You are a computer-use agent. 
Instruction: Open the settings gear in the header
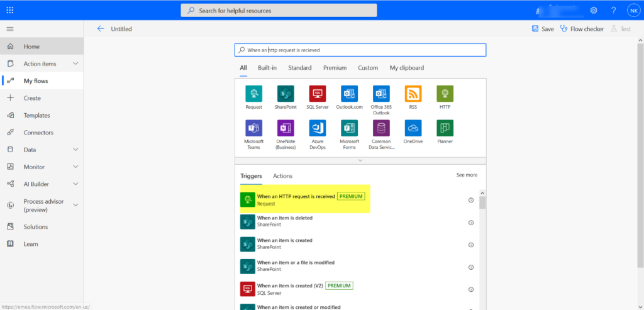click(x=594, y=10)
